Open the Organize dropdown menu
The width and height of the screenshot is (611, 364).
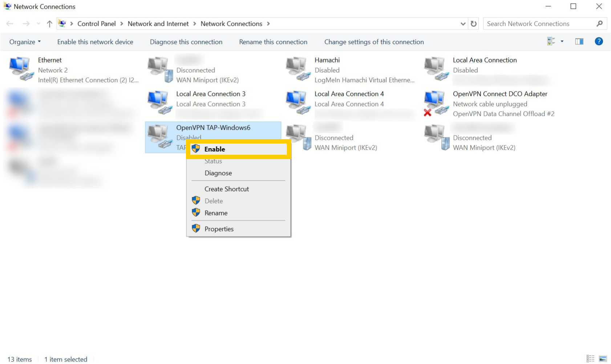[x=25, y=42]
